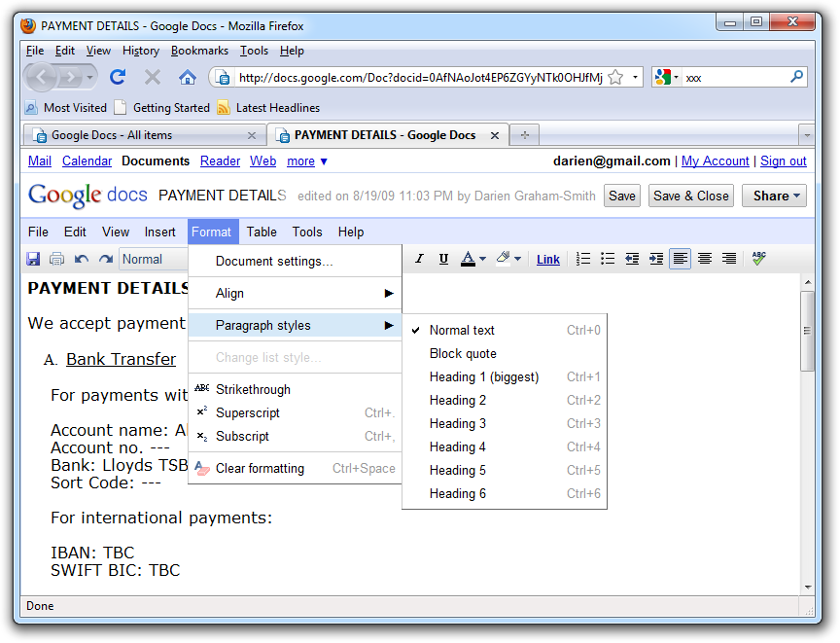Expand the Align submenu
The width and height of the screenshot is (840, 643).
tap(296, 293)
